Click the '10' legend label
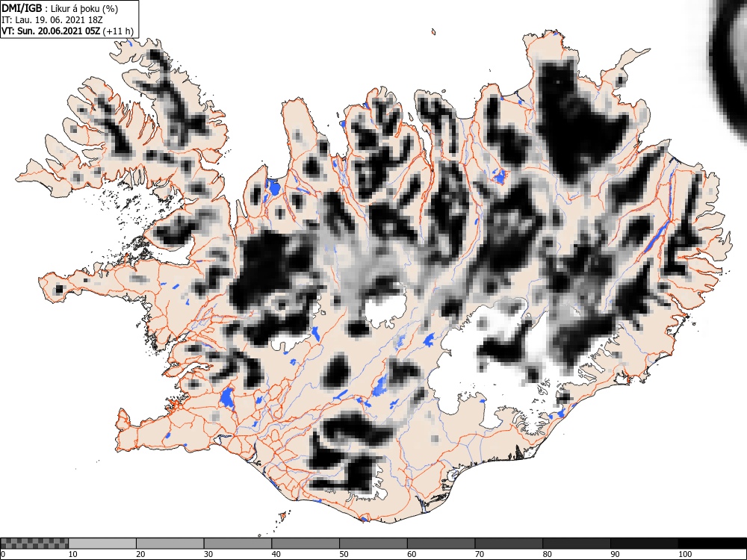The width and height of the screenshot is (747, 560). pyautogui.click(x=73, y=554)
